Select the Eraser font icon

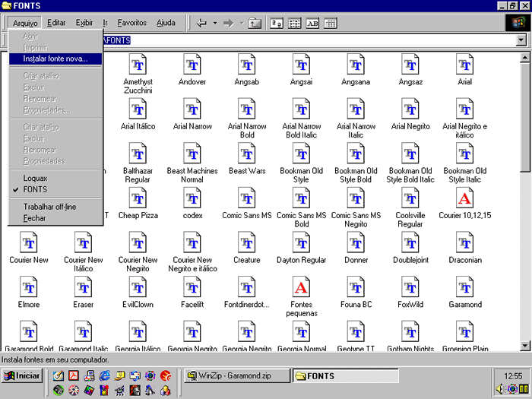coord(83,287)
